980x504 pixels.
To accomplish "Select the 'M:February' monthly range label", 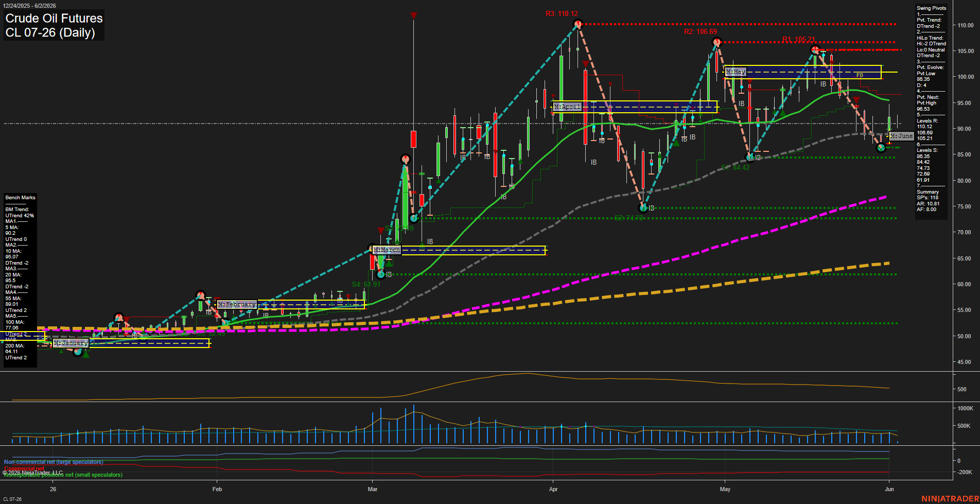I will 237,304.
